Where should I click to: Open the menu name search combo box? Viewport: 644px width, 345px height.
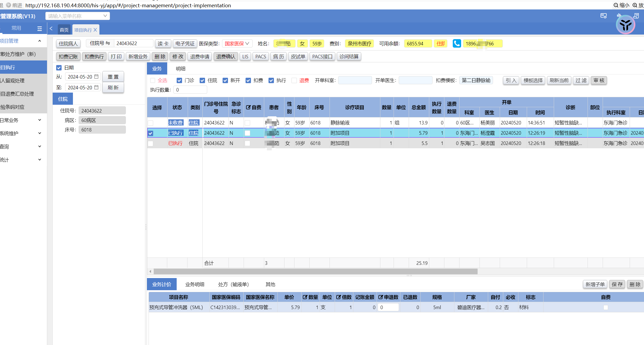[x=78, y=16]
